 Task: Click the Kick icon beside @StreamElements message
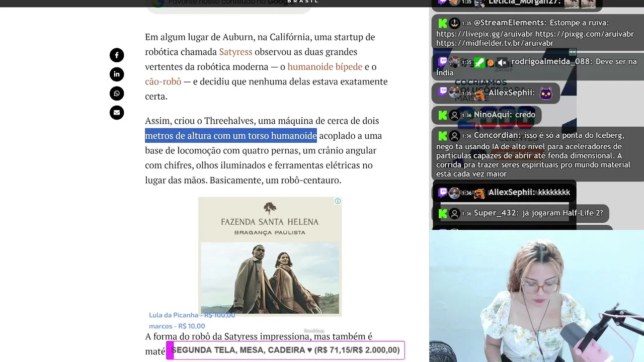tap(442, 23)
